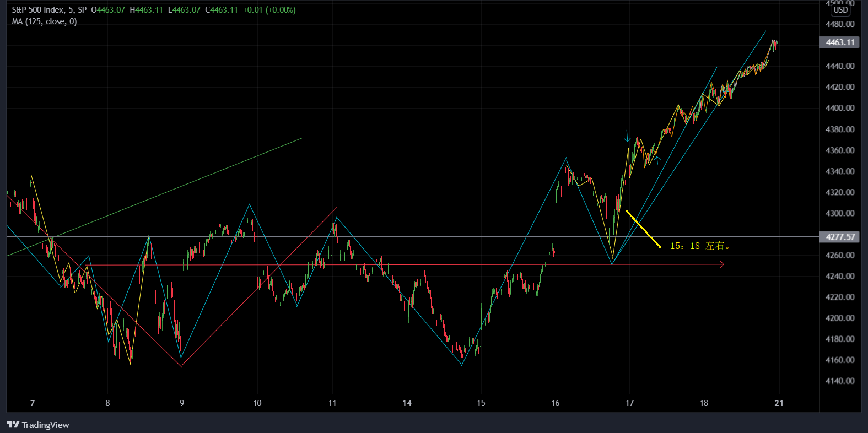Click date 15 on the time axis
Image resolution: width=868 pixels, height=433 pixels.
click(481, 403)
